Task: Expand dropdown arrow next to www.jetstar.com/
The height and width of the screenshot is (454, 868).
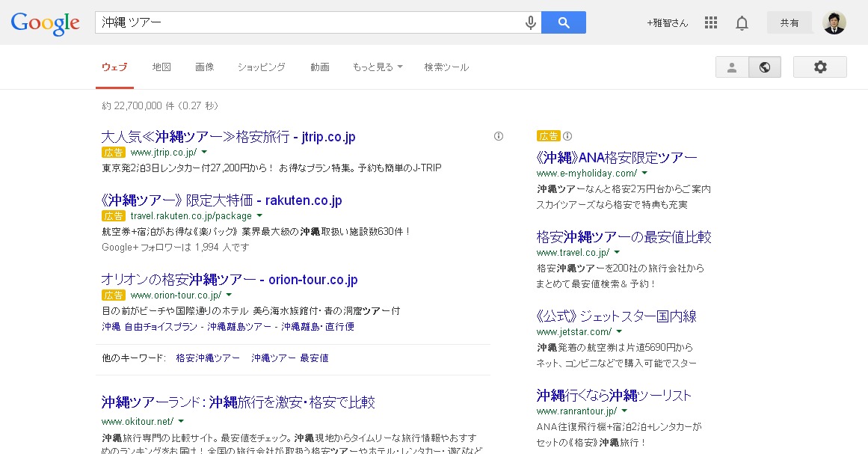Action: point(619,331)
